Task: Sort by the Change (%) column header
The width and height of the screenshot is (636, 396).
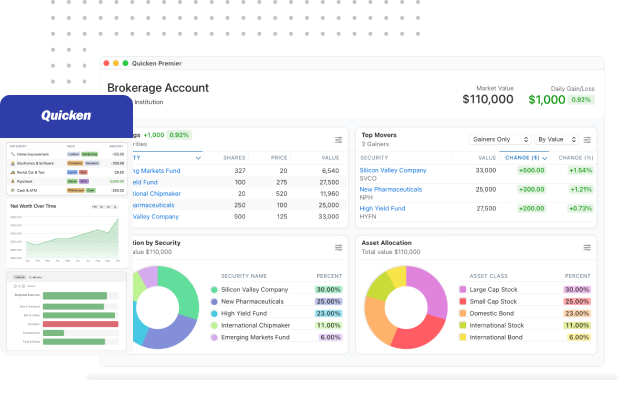Action: pyautogui.click(x=576, y=158)
